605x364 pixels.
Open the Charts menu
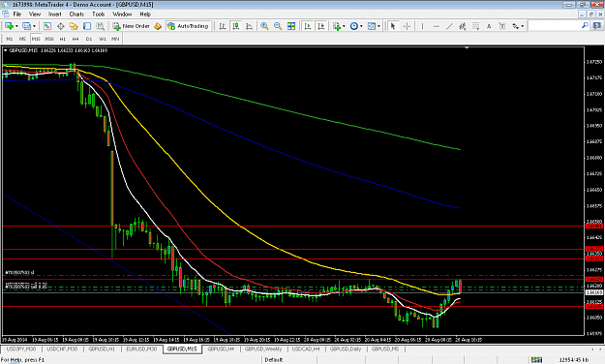[x=76, y=14]
